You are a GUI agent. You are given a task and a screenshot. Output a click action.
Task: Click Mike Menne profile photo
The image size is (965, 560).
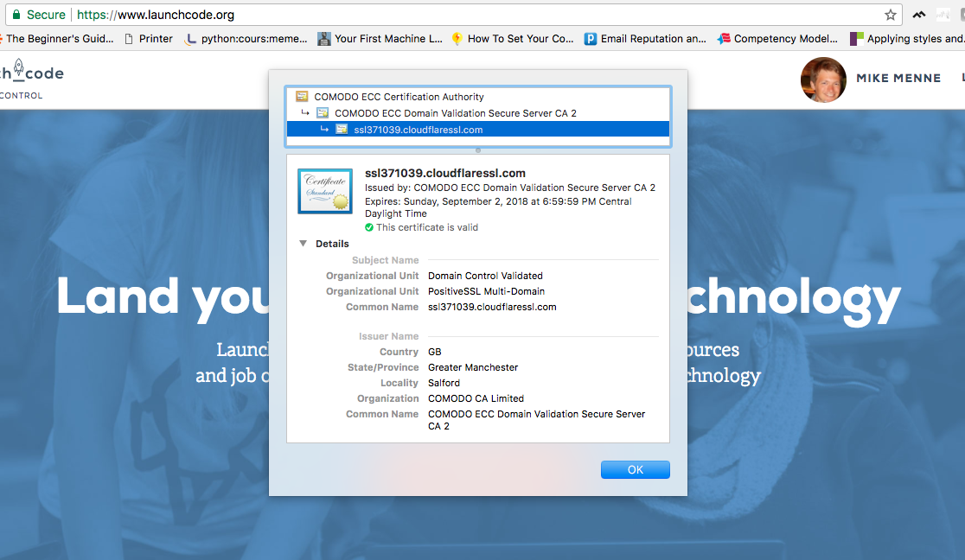[x=823, y=80]
